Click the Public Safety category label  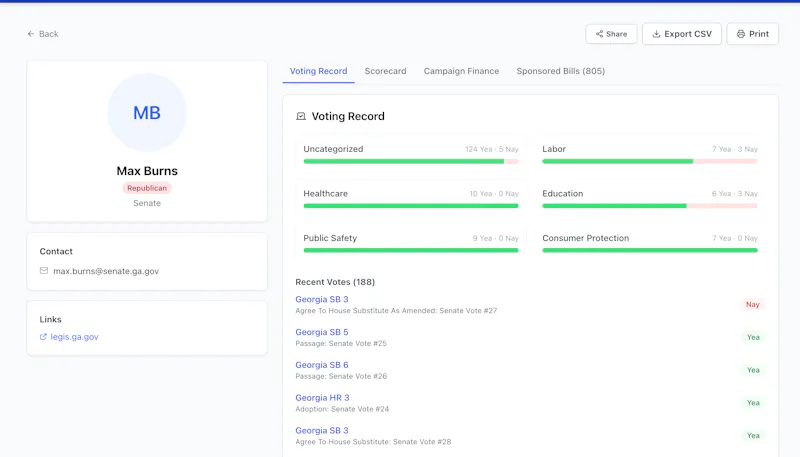pyautogui.click(x=330, y=238)
